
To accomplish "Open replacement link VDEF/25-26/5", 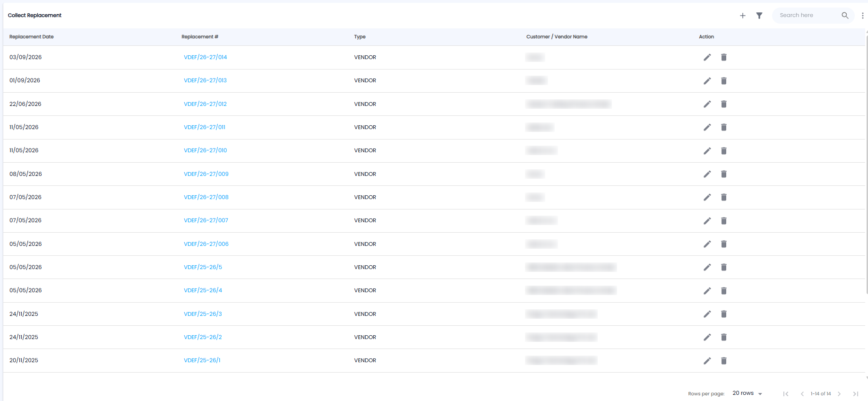I will click(x=203, y=267).
